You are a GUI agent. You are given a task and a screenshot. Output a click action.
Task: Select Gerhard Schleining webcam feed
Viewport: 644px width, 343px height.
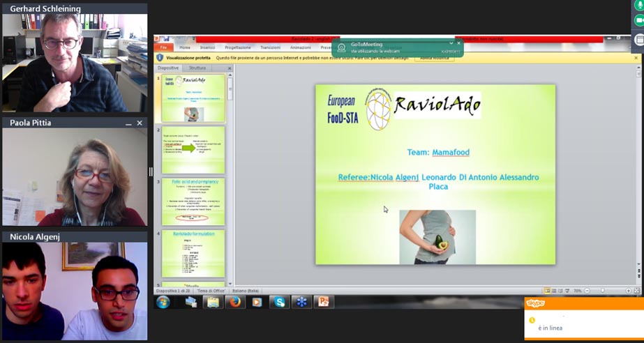(x=75, y=63)
